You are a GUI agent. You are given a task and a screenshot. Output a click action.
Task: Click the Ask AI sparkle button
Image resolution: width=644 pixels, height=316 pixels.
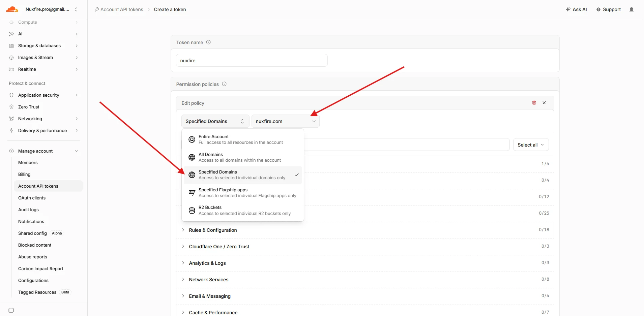576,9
